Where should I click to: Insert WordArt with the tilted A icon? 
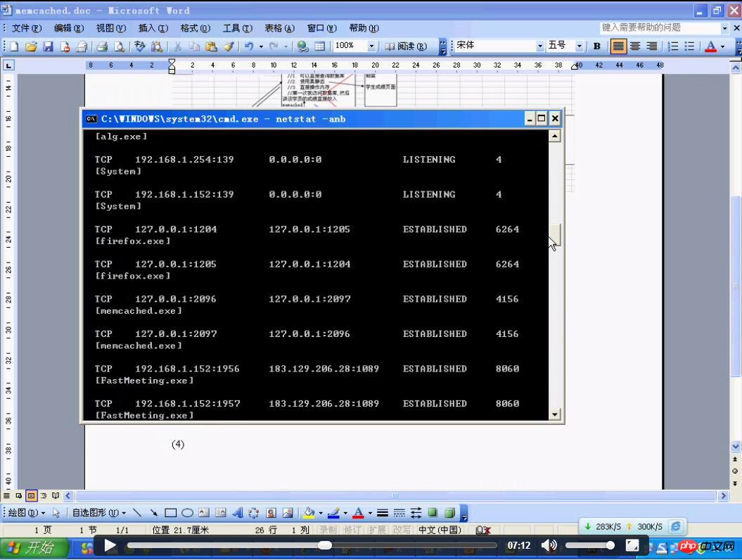[x=238, y=513]
